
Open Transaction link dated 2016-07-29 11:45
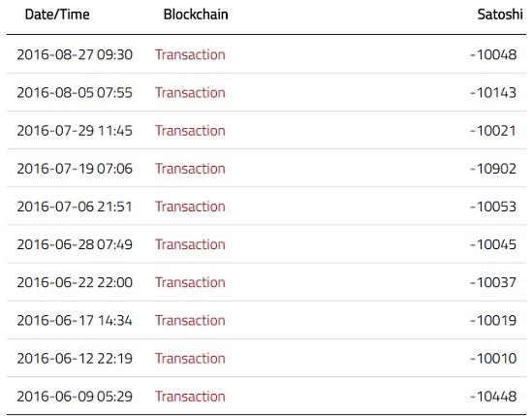pyautogui.click(x=190, y=131)
